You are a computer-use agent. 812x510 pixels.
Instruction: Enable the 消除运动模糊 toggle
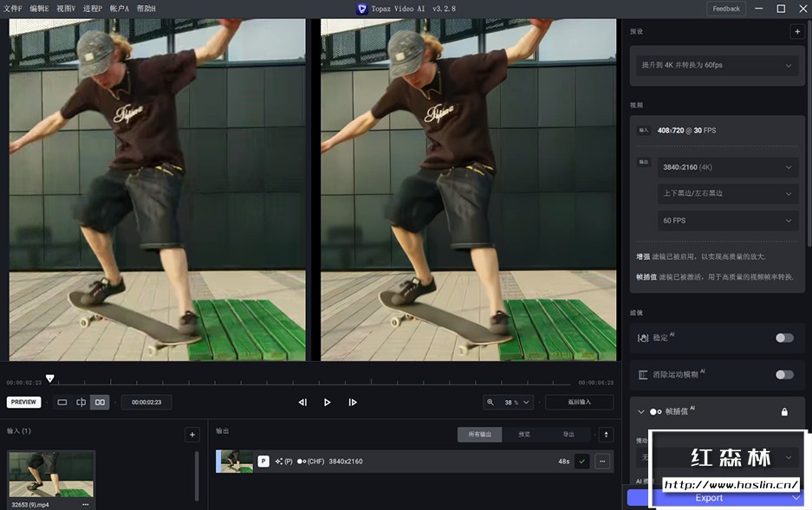tap(783, 374)
